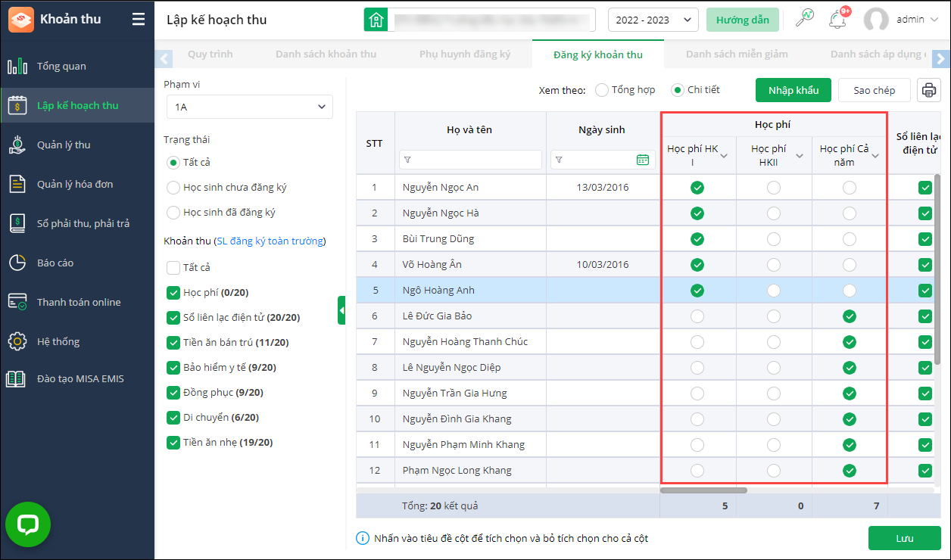Go to the Phụ huynh đăng ký tab
Screen dimensions: 951x560
(x=465, y=54)
